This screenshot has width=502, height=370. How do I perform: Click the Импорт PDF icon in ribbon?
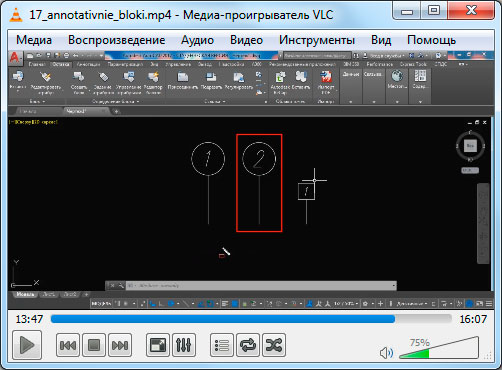(326, 77)
